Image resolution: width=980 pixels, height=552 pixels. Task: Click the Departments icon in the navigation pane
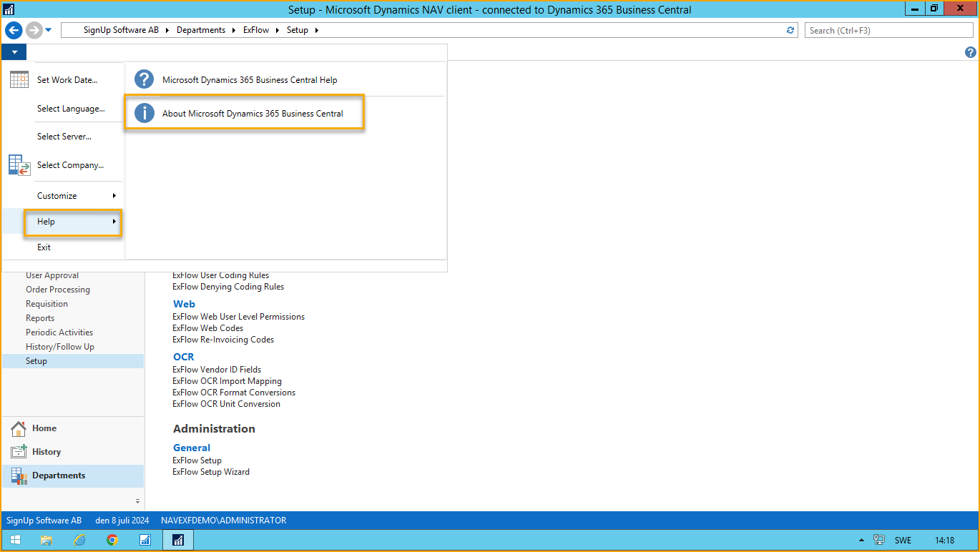click(x=18, y=475)
